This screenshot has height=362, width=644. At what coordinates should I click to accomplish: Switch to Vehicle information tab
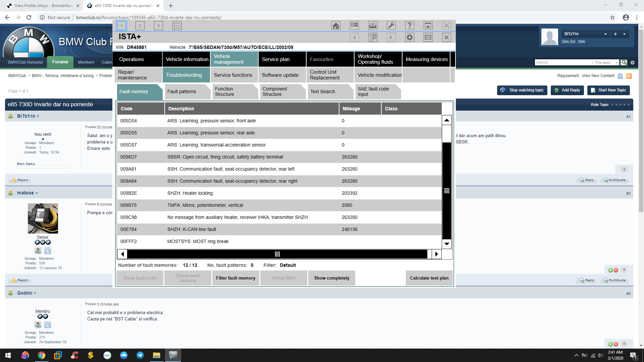pos(187,59)
